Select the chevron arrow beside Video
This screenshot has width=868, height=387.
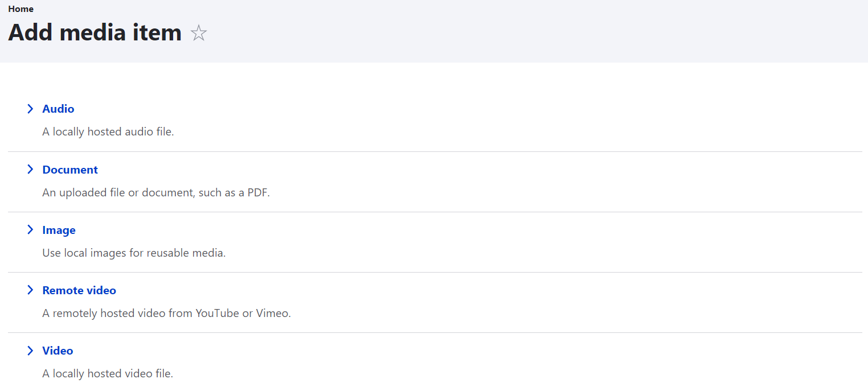[30, 351]
